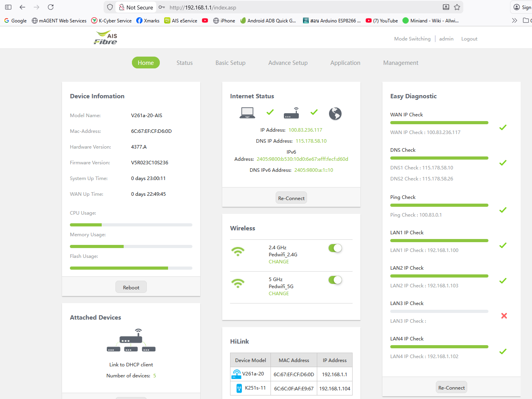Screen dimensions: 532x399
Task: Click the green check for DNS Check
Action: [503, 163]
